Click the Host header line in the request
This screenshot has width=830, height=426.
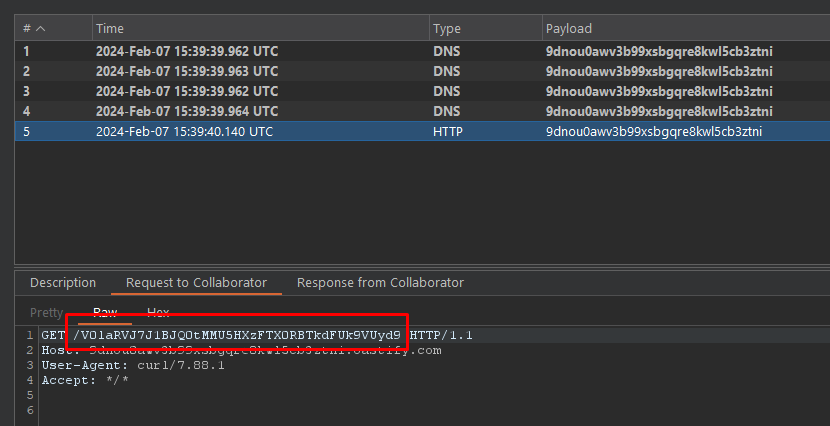tap(240, 350)
